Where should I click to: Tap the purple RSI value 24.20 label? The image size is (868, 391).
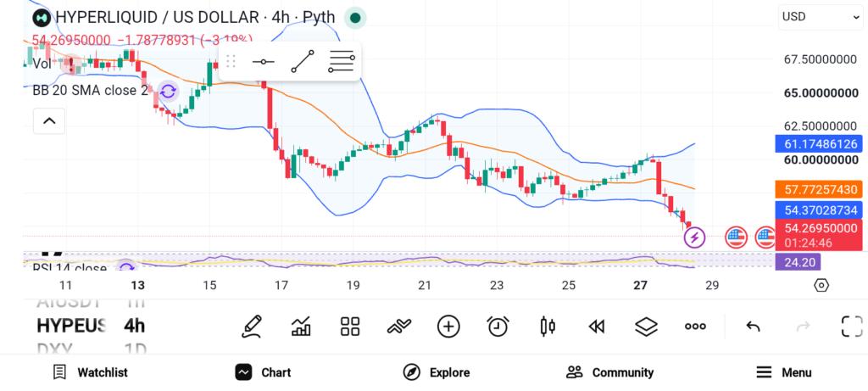[798, 262]
